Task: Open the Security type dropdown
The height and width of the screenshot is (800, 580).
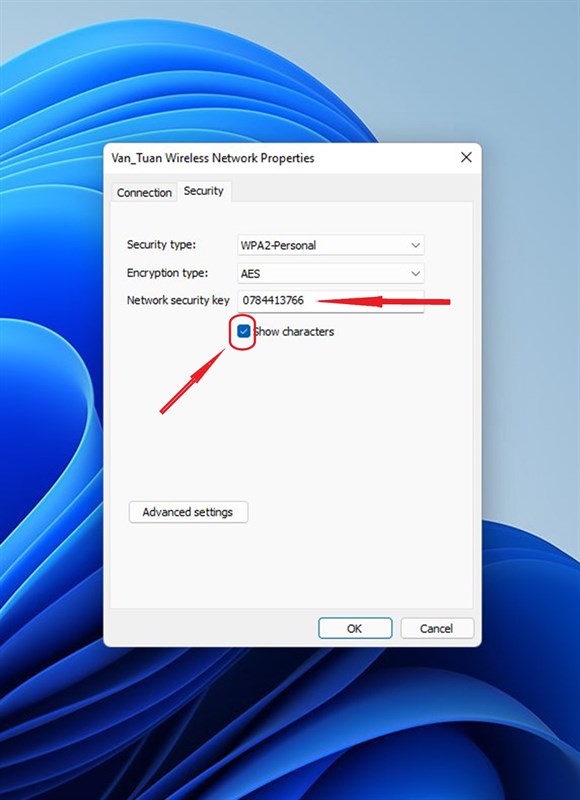Action: click(331, 245)
